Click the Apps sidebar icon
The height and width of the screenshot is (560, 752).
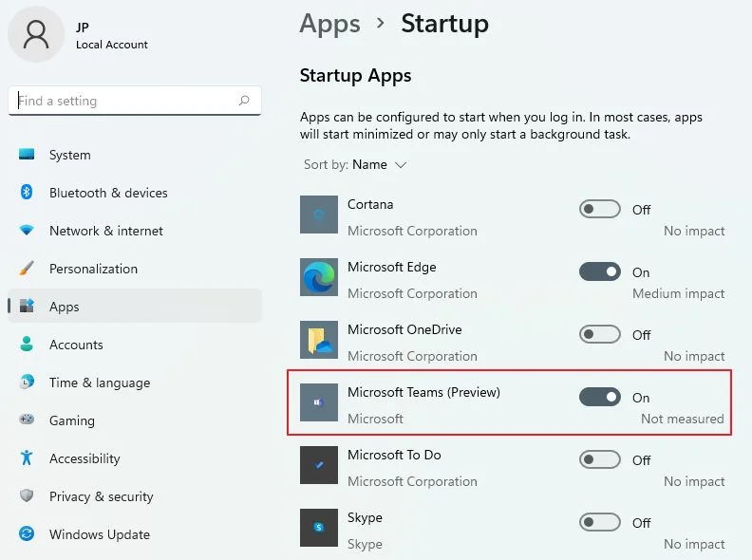(27, 306)
